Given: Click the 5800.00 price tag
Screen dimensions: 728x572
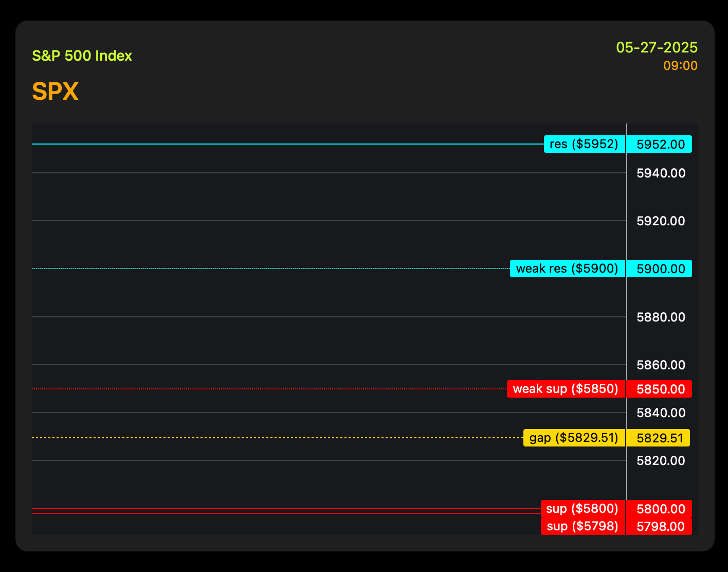Looking at the screenshot, I should pyautogui.click(x=659, y=509).
